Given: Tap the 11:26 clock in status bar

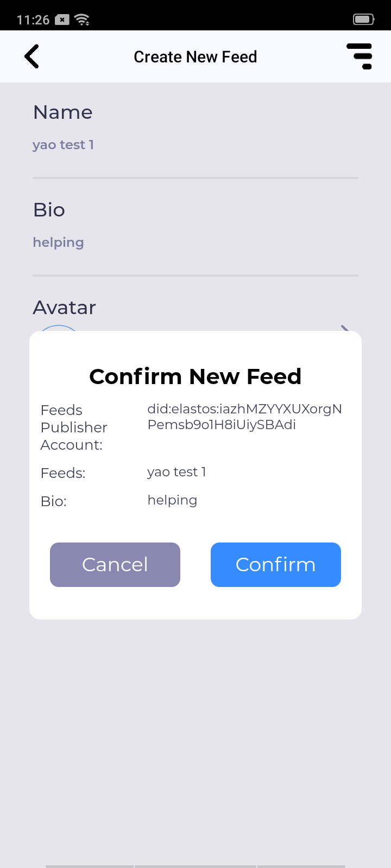Looking at the screenshot, I should (33, 20).
